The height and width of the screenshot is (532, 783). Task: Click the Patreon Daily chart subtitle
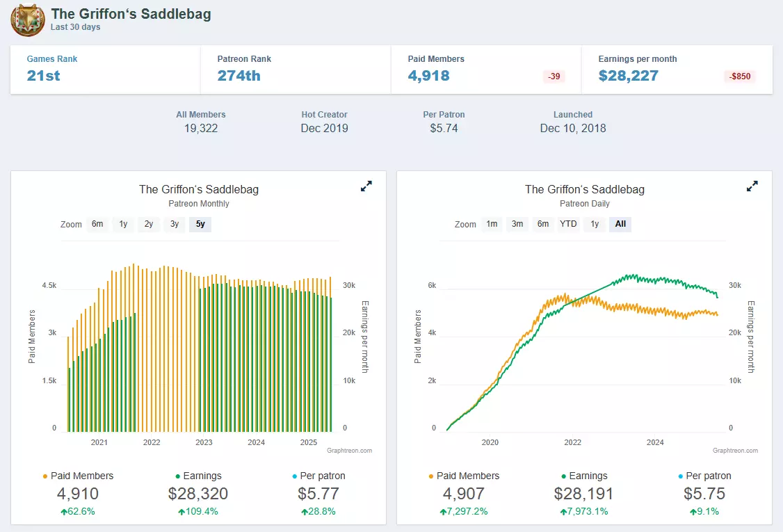point(585,204)
